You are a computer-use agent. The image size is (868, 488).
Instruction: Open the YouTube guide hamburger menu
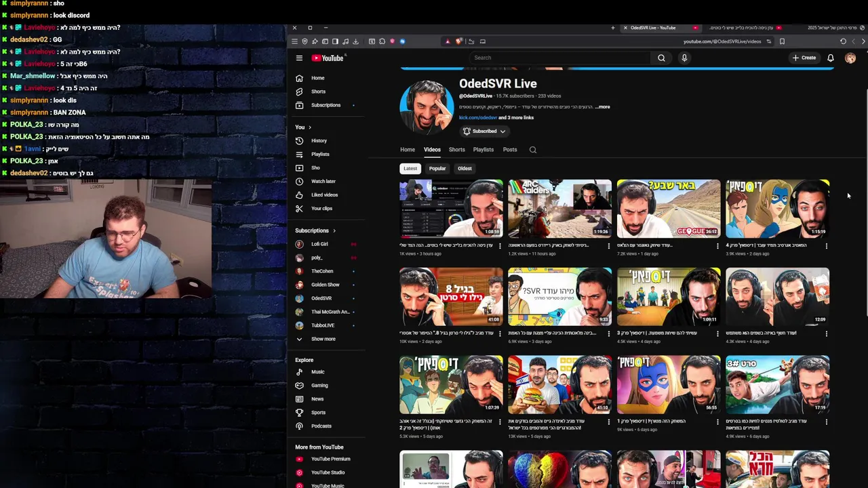click(299, 58)
